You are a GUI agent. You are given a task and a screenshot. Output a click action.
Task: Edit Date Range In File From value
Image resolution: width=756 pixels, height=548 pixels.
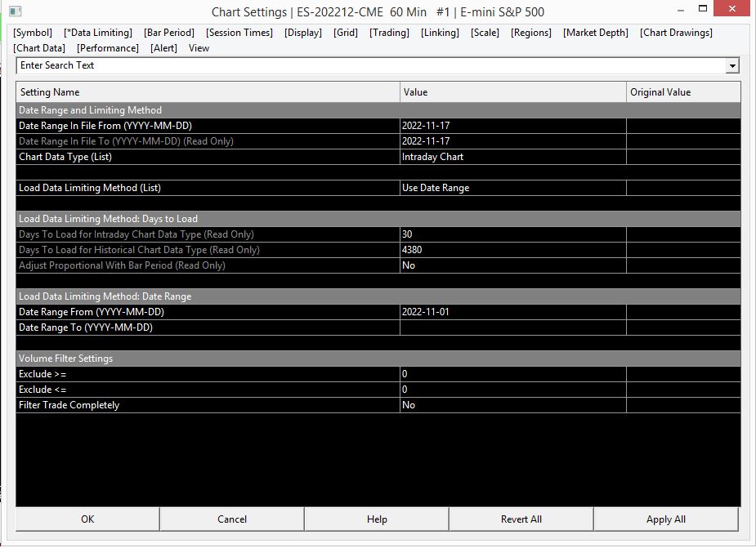pos(513,126)
